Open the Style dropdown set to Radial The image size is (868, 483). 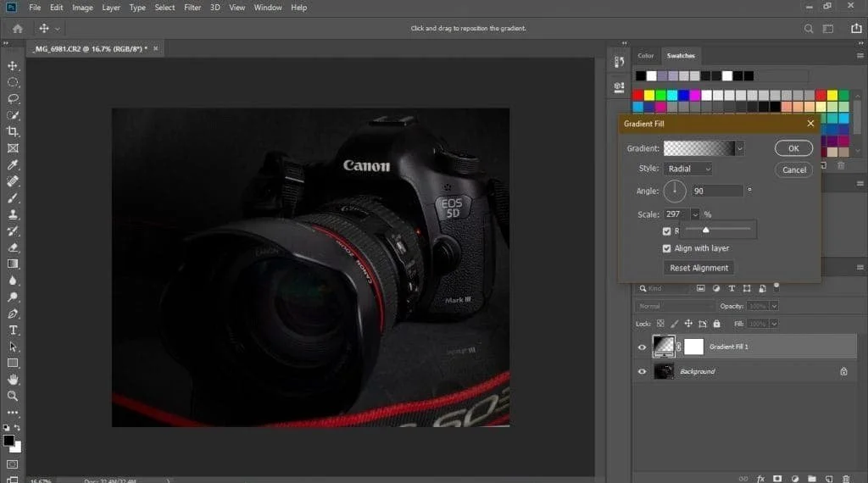coord(687,169)
